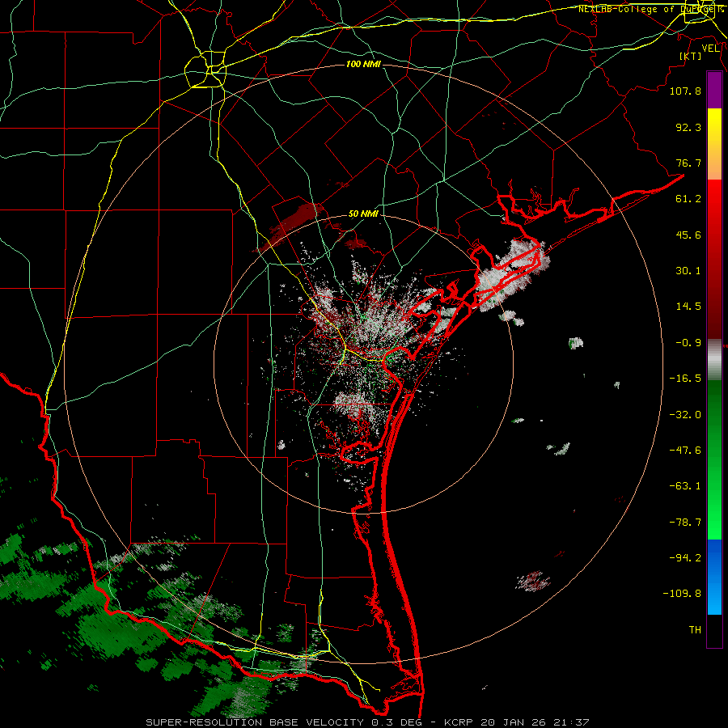Click the "20 JAN 26" date in caption

[x=512, y=722]
